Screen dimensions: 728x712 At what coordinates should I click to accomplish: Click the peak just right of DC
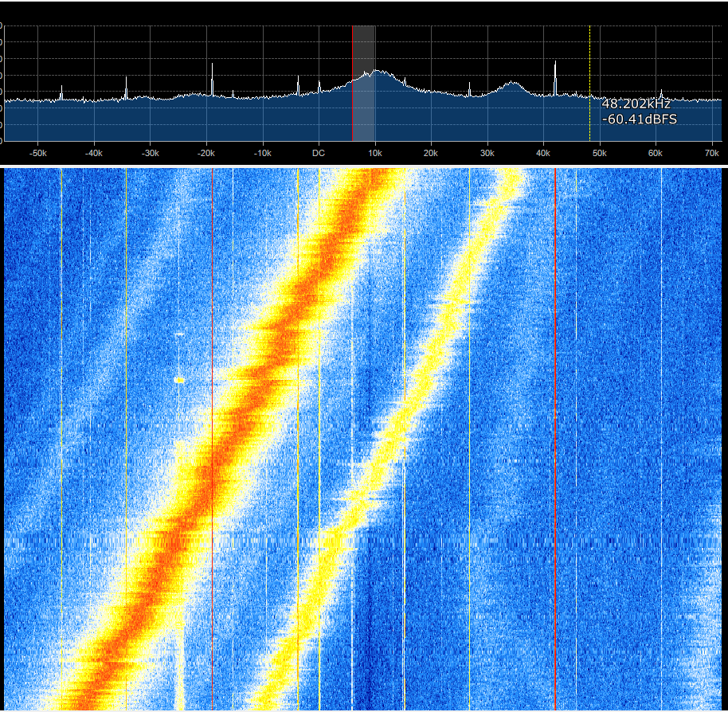(374, 72)
